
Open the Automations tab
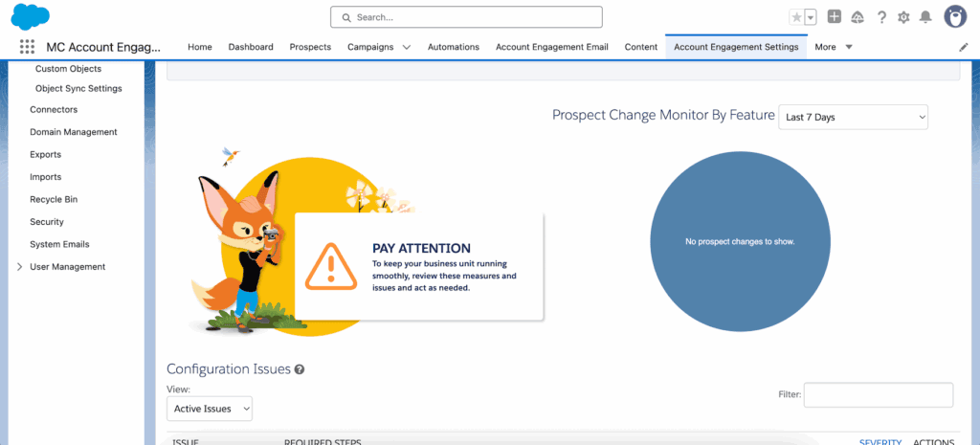tap(453, 47)
